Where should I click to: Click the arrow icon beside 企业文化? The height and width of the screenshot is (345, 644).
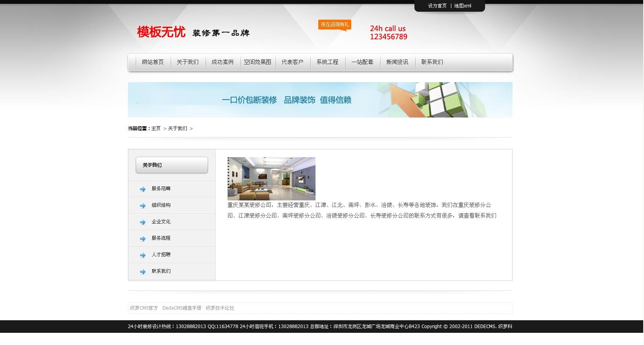[x=143, y=222]
